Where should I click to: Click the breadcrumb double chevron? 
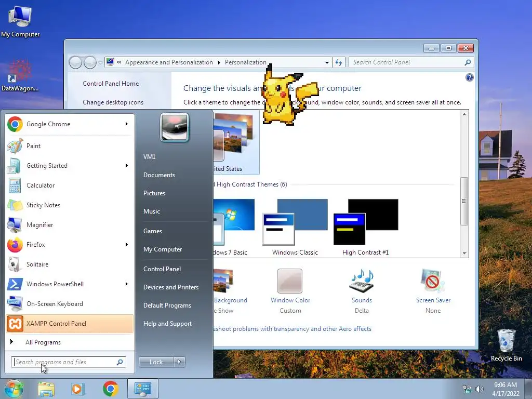click(119, 62)
